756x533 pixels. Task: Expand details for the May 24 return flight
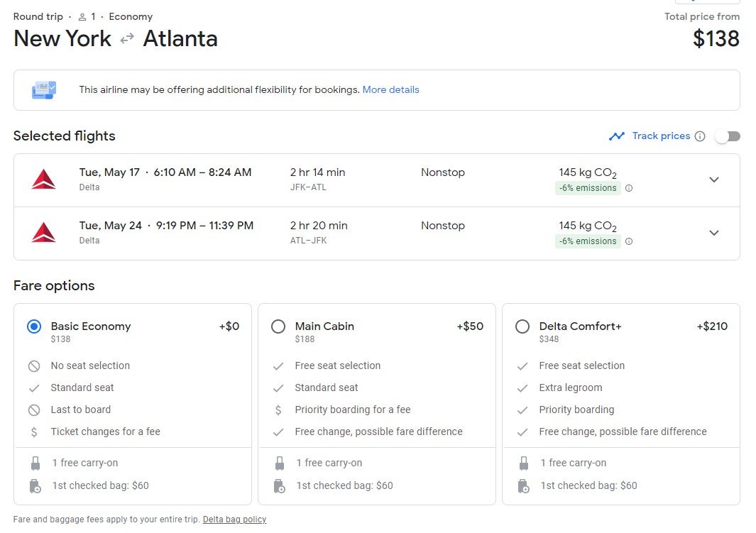(x=714, y=233)
